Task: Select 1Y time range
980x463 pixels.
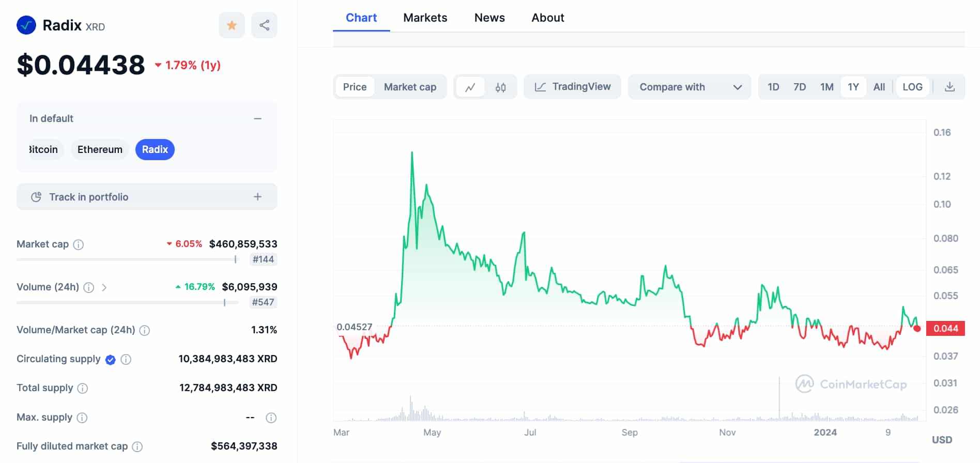Action: (x=853, y=87)
